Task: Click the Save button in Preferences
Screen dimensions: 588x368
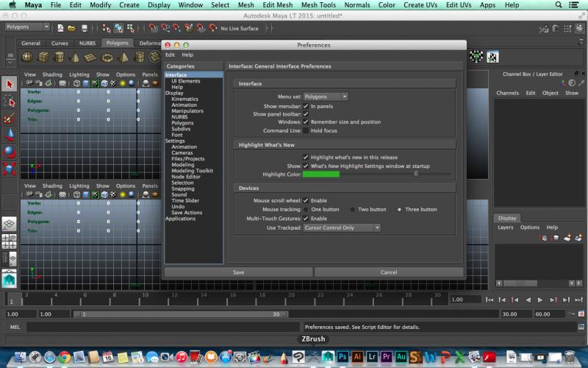Action: click(x=238, y=272)
